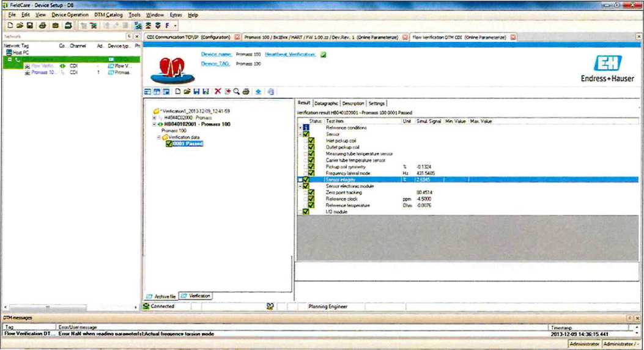Toggle the I/O module status checkbox

pos(305,212)
